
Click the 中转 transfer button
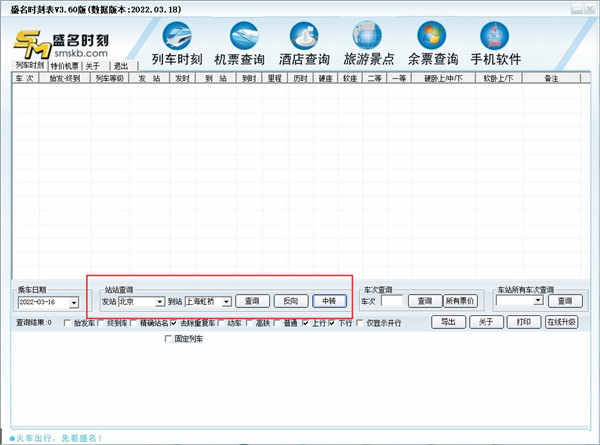click(x=329, y=301)
